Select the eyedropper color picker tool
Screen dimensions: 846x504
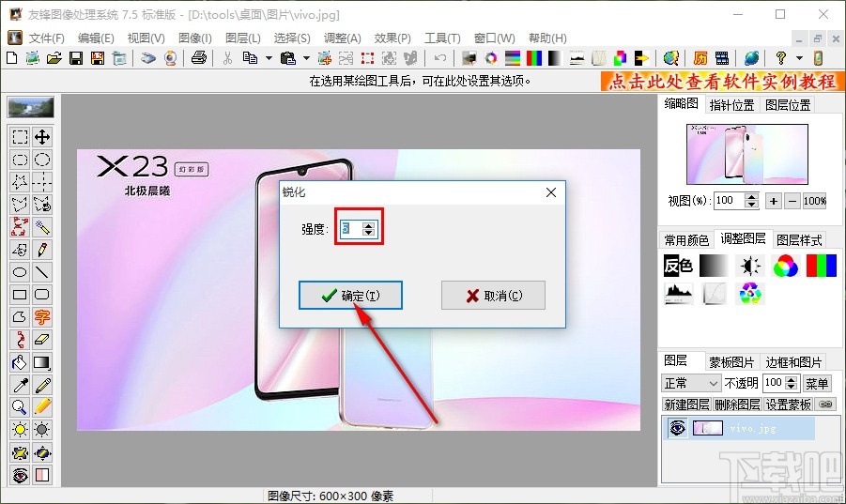[20, 385]
